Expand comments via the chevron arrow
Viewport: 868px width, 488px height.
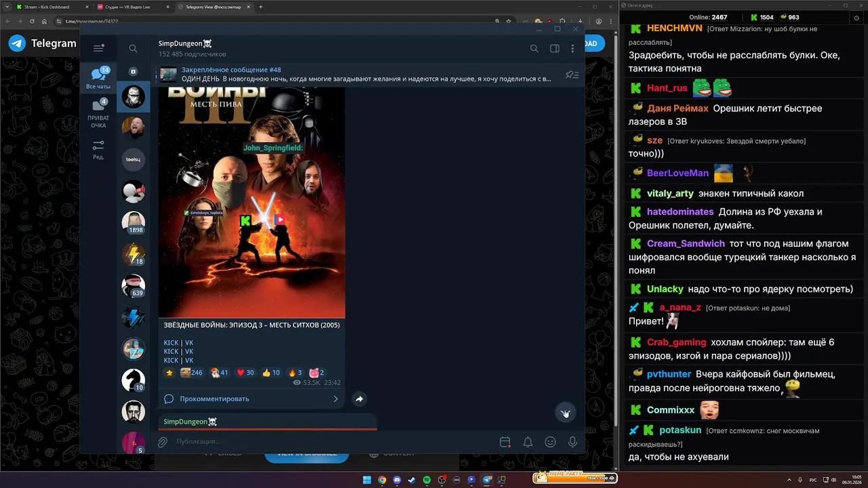click(x=335, y=399)
